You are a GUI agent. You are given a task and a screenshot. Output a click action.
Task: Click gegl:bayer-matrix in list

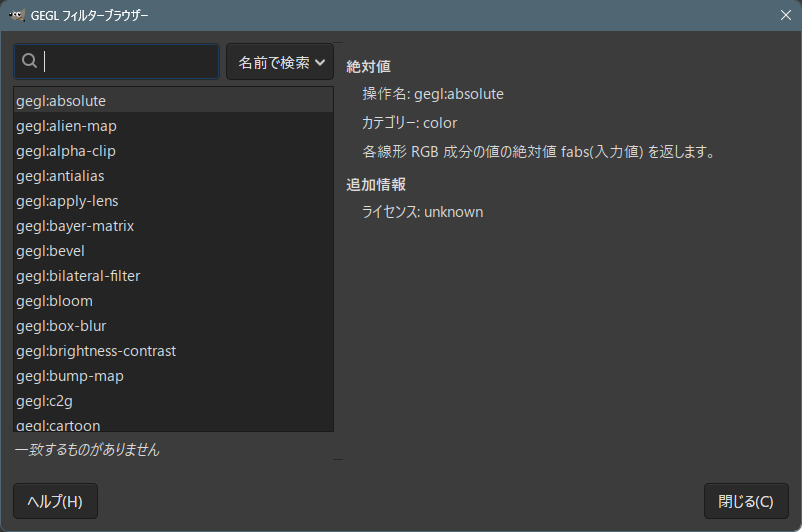click(x=75, y=226)
